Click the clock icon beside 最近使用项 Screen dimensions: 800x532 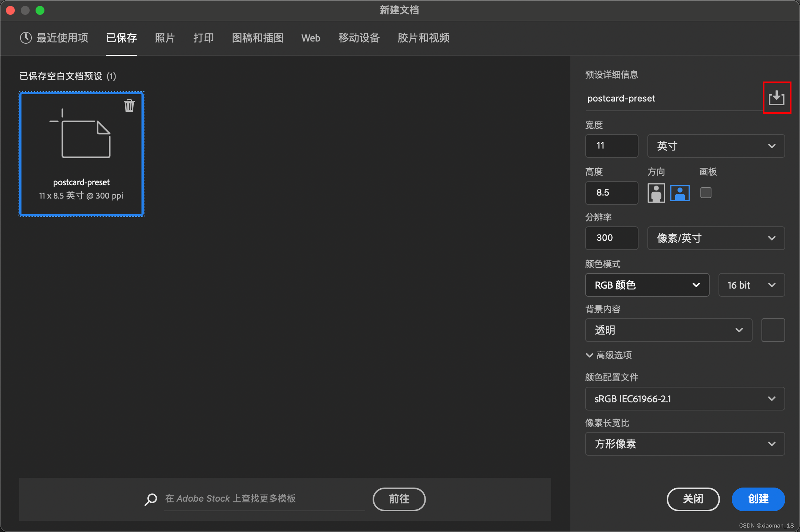click(26, 38)
